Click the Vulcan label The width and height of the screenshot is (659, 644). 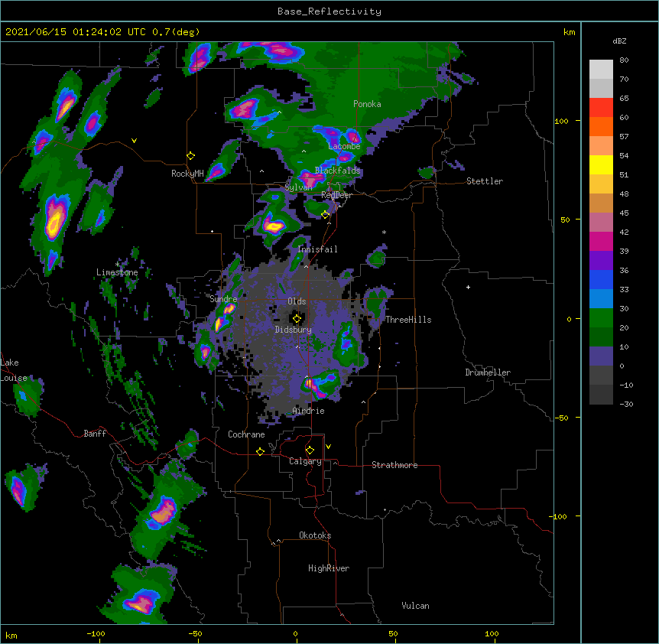pos(415,606)
